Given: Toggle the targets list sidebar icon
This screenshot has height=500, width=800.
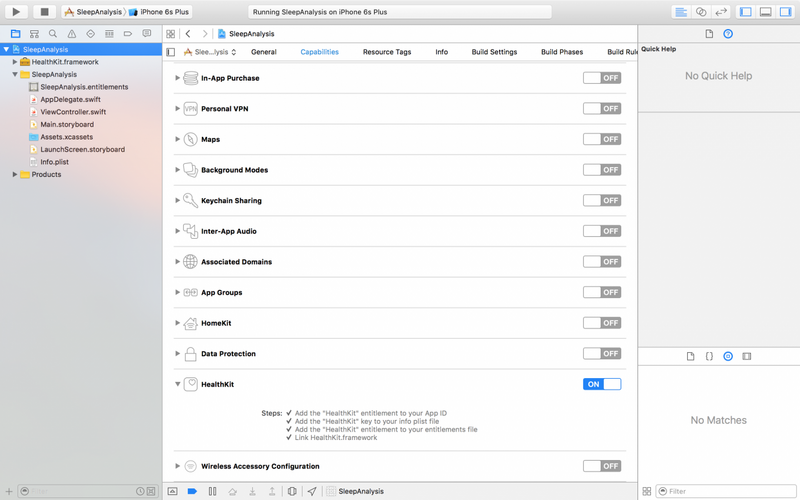Looking at the screenshot, I should [x=171, y=52].
